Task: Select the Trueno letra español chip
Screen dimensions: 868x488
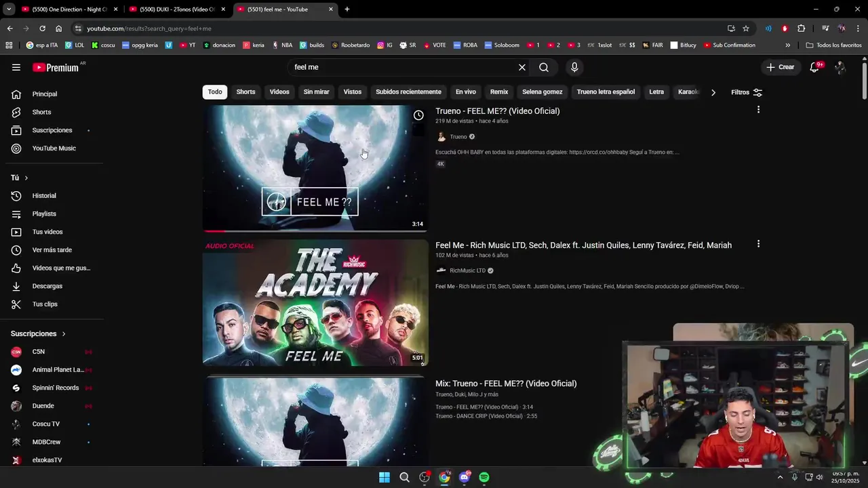Action: tap(606, 91)
